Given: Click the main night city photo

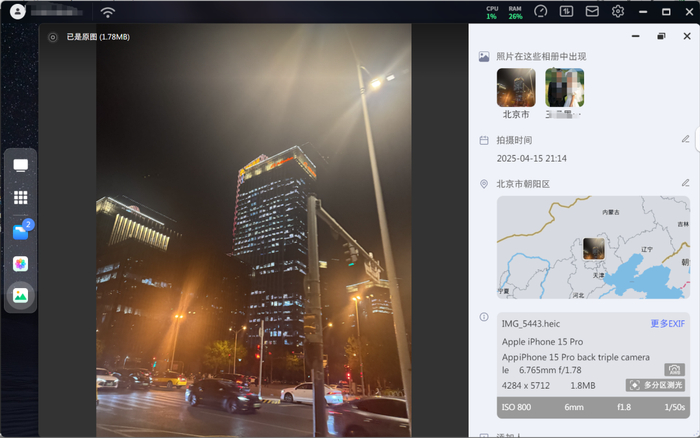Looking at the screenshot, I should pyautogui.click(x=254, y=230).
